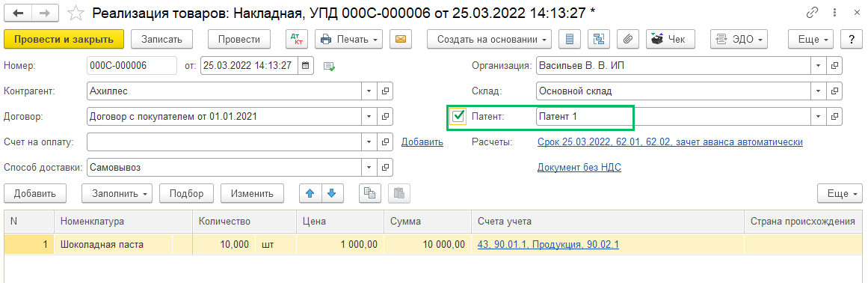Expand Способ доставки dropdown

[369, 167]
